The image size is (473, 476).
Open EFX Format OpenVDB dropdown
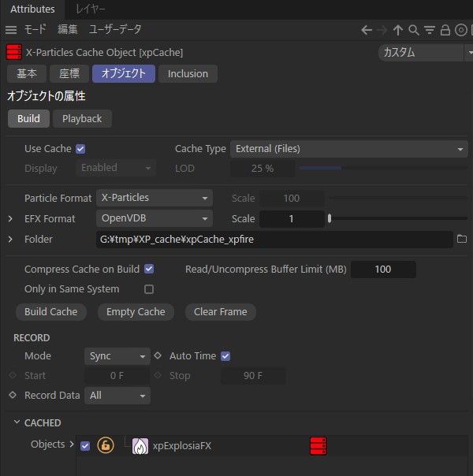(x=155, y=218)
